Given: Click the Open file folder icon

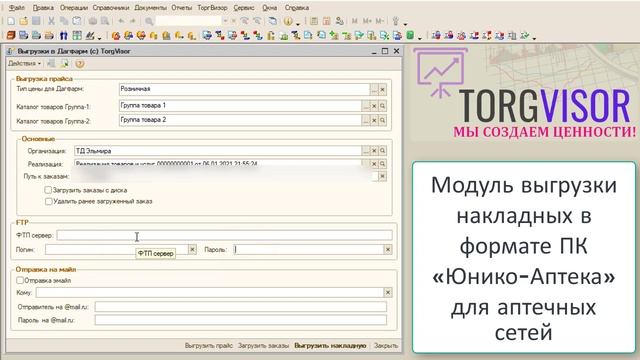Looking at the screenshot, I should 24,21.
